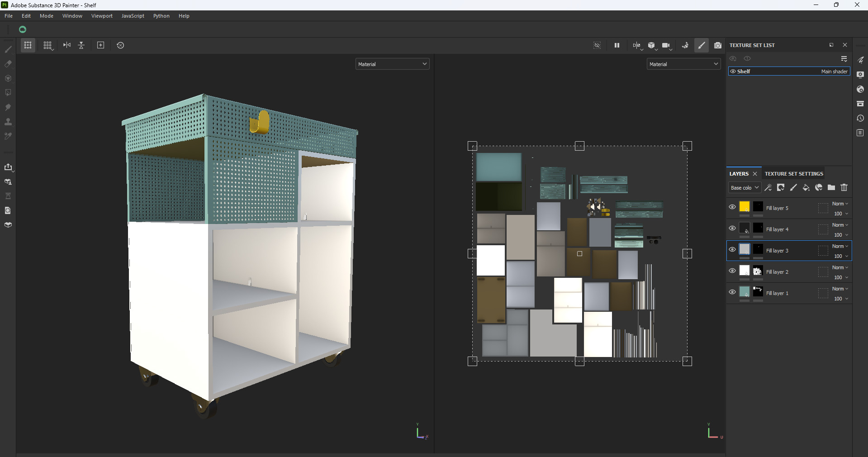Add a fill layer with the bucket button
Screen dimensions: 868x457
(806, 188)
